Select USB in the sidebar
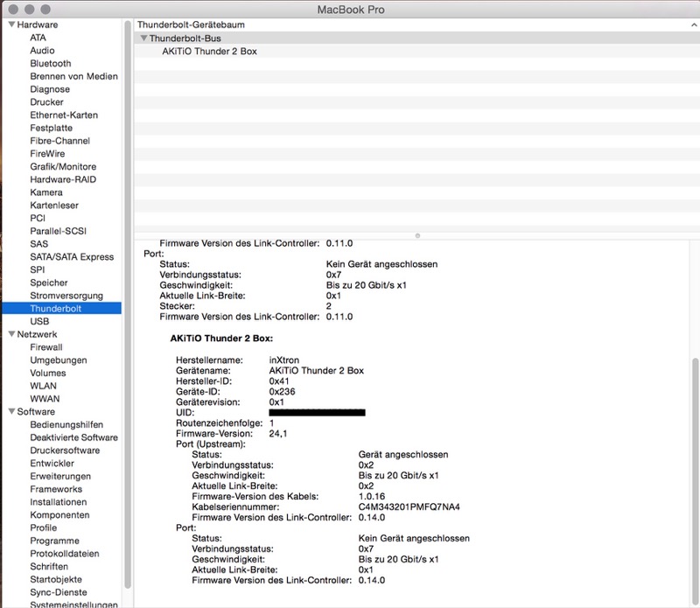700x608 pixels. (x=39, y=321)
